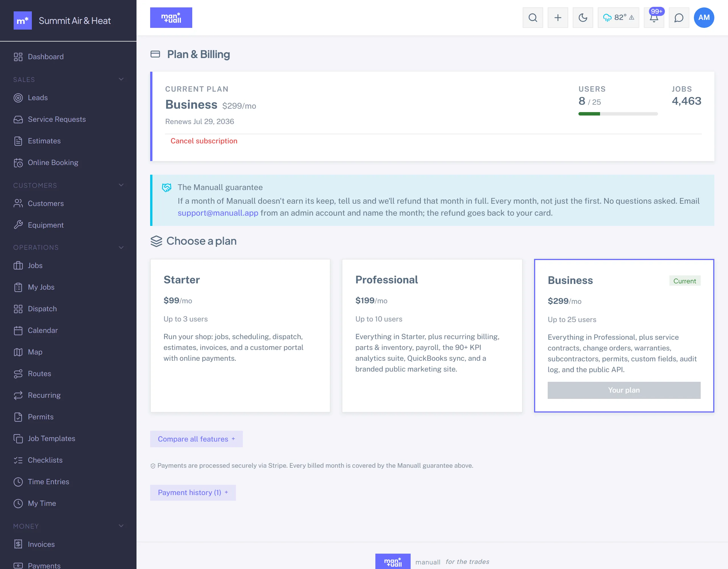Click the Summit Air & Heat logo

click(23, 21)
